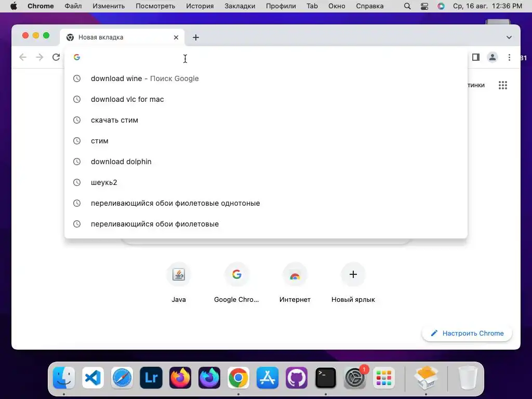Launch GitHub Desktop from the Dock
Viewport: 532px width, 399px height.
(x=297, y=378)
